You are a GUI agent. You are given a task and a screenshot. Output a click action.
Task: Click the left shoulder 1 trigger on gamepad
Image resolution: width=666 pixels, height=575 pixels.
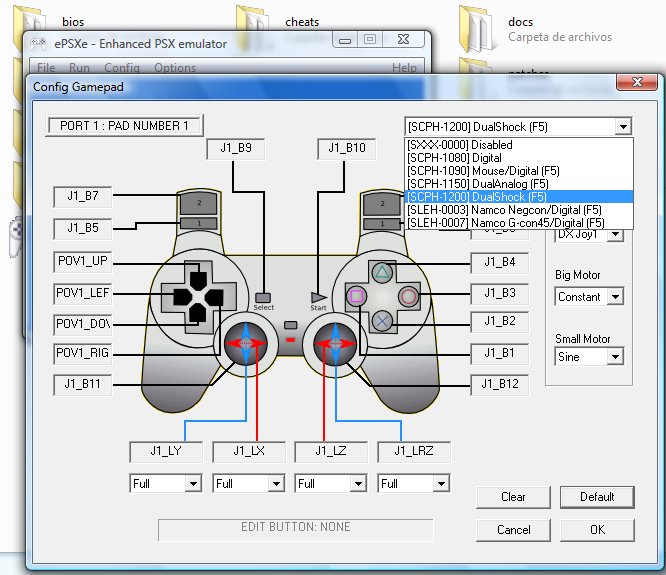click(199, 223)
